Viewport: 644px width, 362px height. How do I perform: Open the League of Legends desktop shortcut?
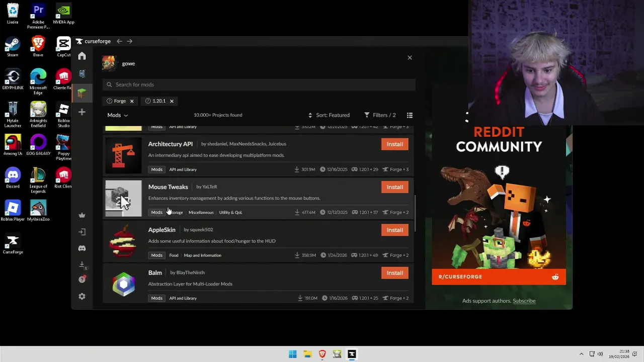[x=38, y=180]
